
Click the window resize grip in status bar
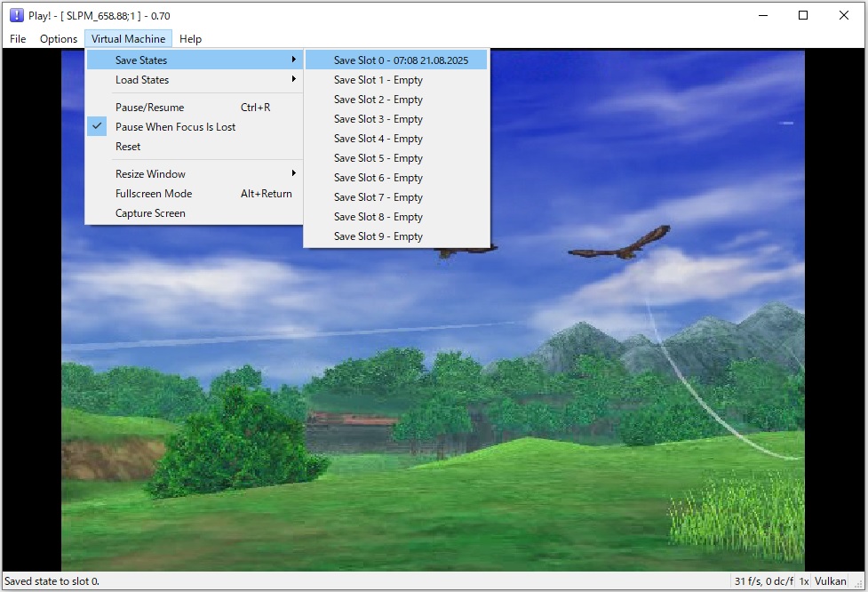tap(859, 584)
